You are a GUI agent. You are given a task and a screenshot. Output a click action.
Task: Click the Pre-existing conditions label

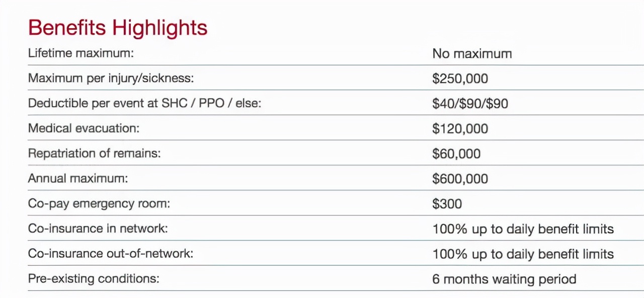point(94,278)
